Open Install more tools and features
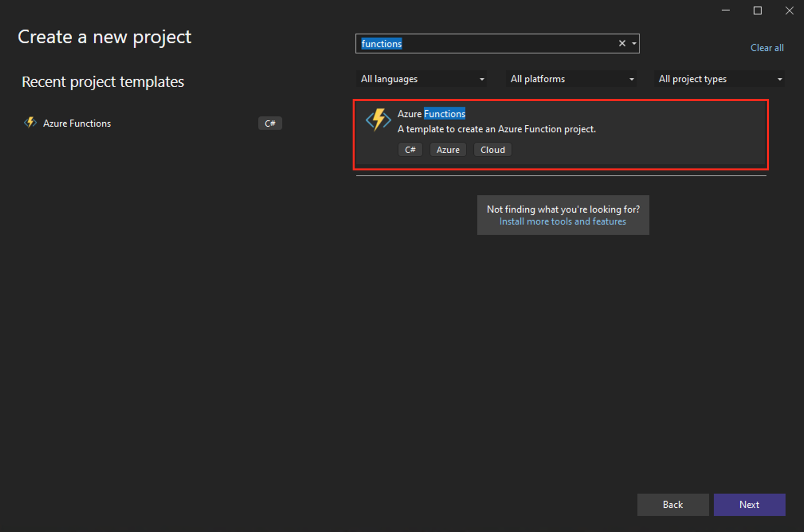804x532 pixels. 563,221
